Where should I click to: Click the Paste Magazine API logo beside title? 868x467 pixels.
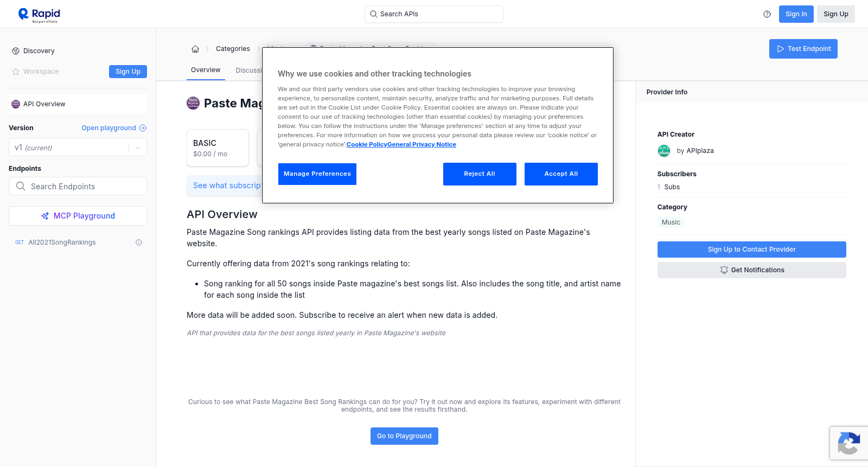coord(193,103)
